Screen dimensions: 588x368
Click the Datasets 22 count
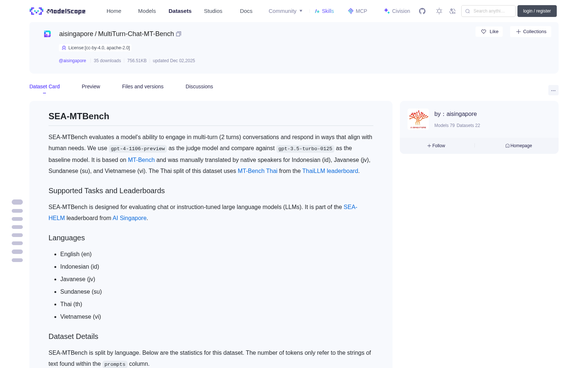coord(468,125)
